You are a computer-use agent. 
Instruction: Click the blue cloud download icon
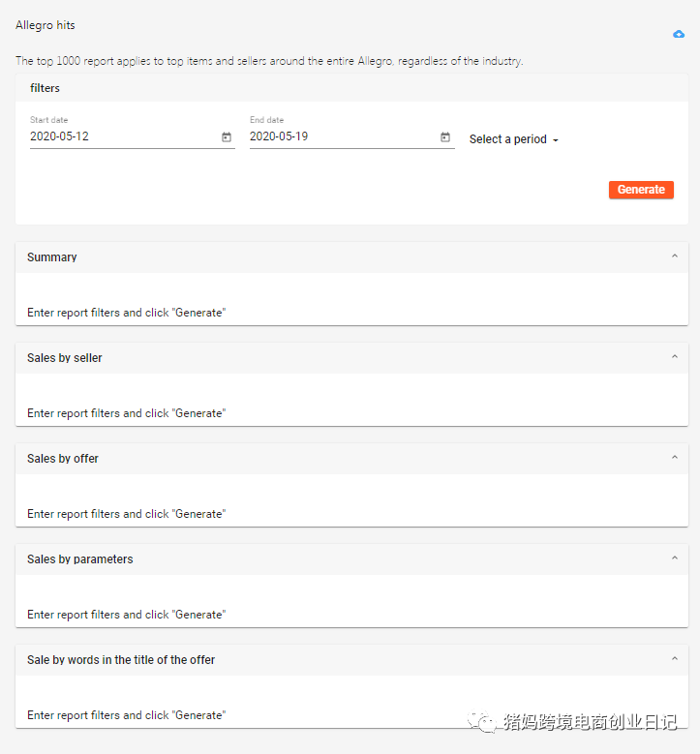(679, 34)
